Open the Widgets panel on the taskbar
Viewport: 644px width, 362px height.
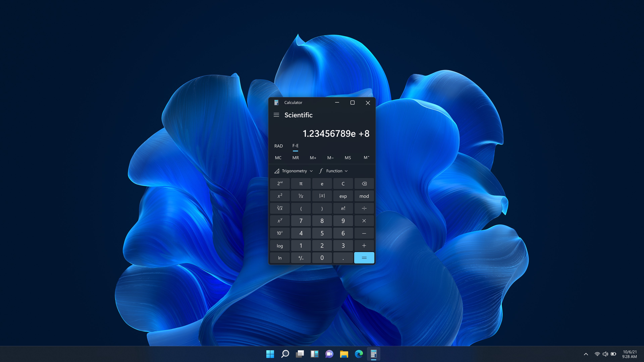coord(314,354)
